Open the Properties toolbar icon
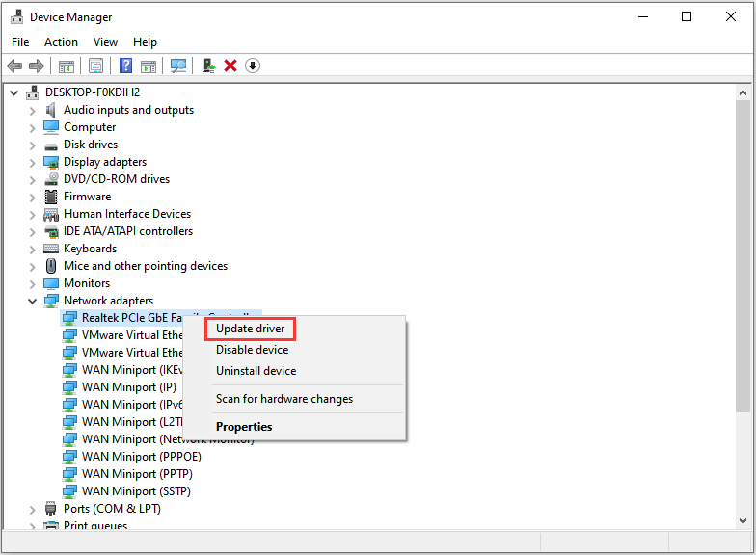 click(x=96, y=66)
